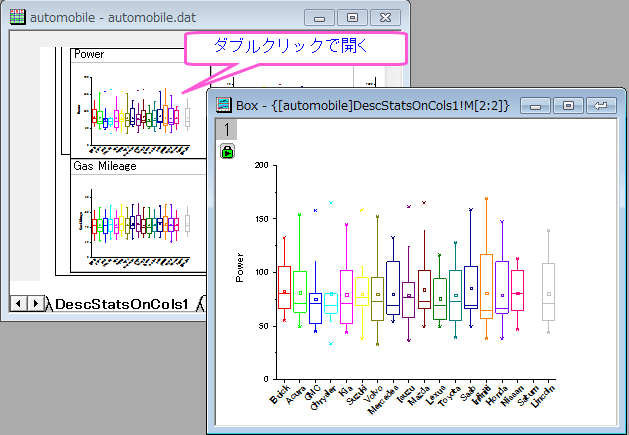Select the orange Infiniti box

coord(487,287)
